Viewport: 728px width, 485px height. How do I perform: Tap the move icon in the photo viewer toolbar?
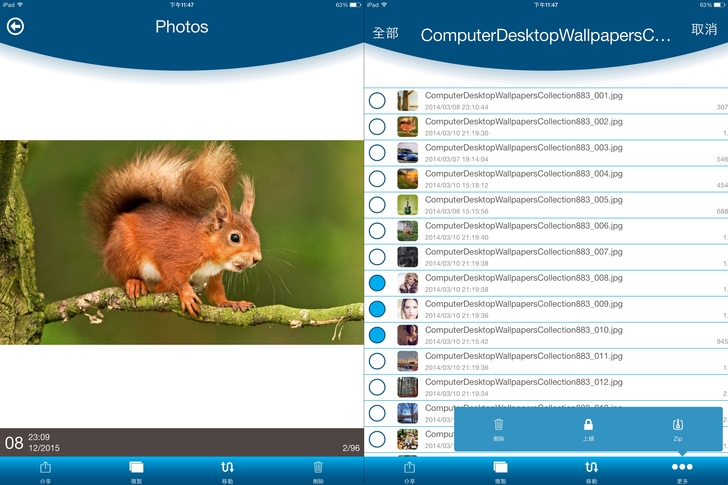point(227,468)
